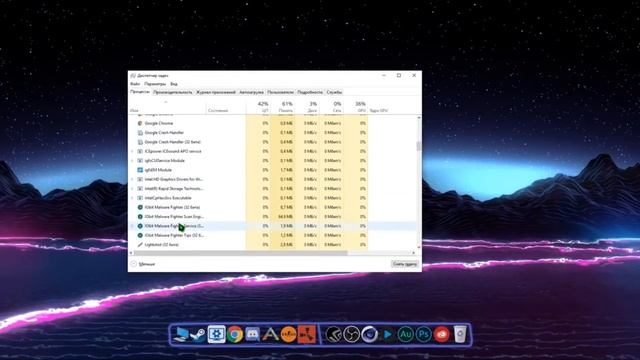Maximize the Task Manager window
Screen dimensions: 640x360
pyautogui.click(x=399, y=76)
